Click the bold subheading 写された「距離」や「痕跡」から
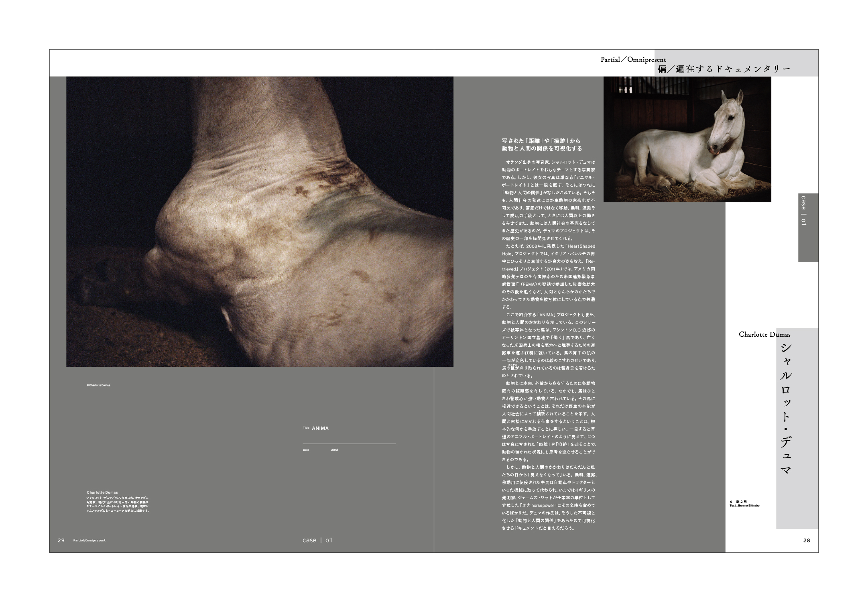 tap(542, 141)
